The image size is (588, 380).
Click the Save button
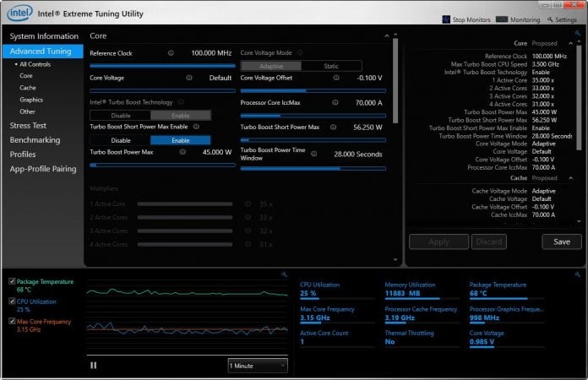(x=561, y=242)
